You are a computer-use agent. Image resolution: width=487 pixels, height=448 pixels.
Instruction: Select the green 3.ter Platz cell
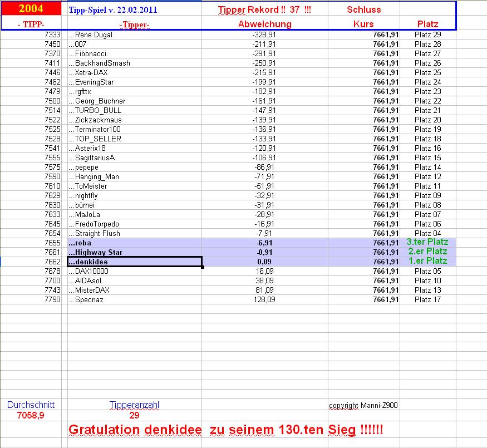pos(427,242)
